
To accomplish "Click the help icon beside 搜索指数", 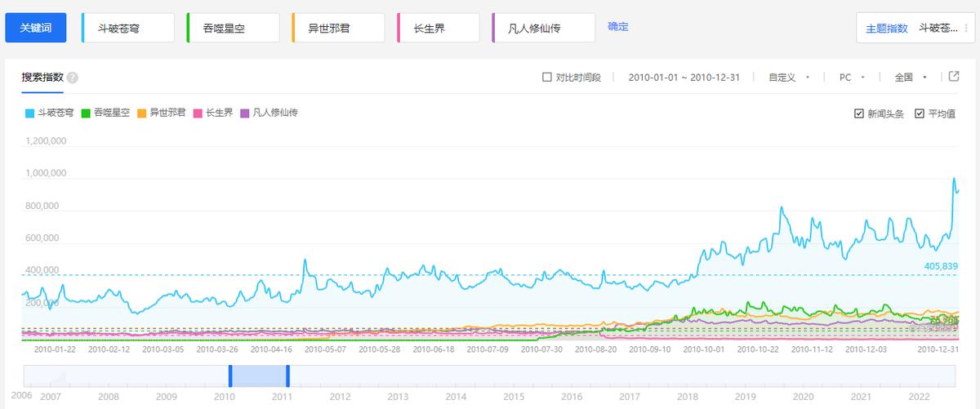I will pos(73,78).
